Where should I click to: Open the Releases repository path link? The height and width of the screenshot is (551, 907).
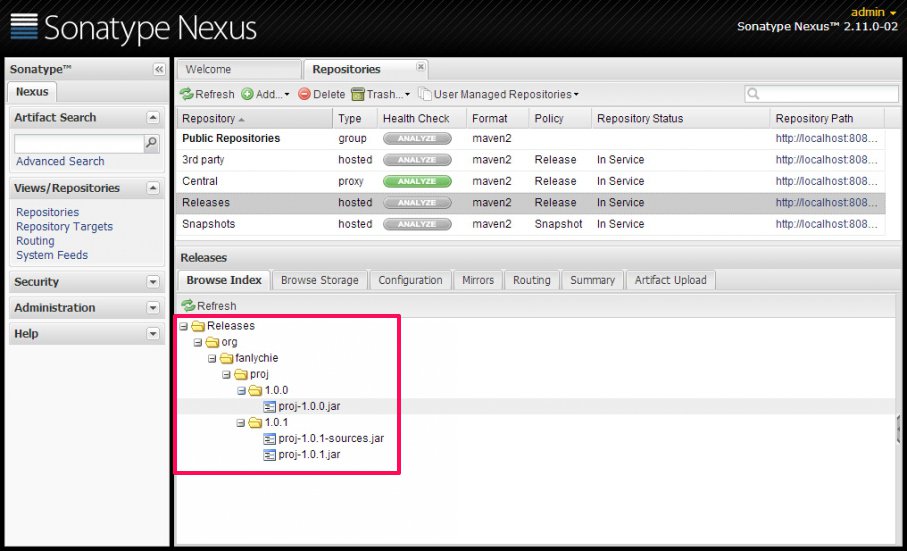826,202
